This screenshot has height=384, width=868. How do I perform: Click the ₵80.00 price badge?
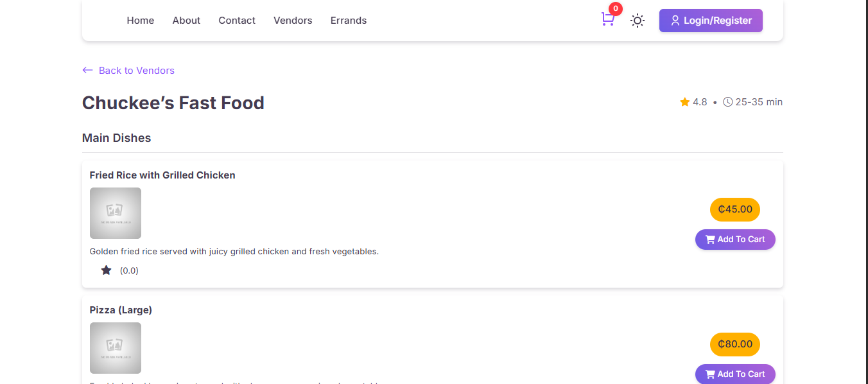click(735, 344)
